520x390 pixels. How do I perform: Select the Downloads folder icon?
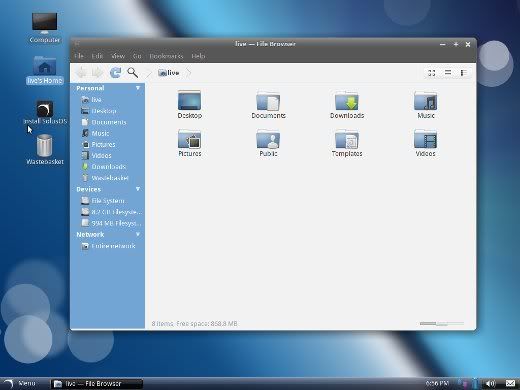tap(347, 101)
